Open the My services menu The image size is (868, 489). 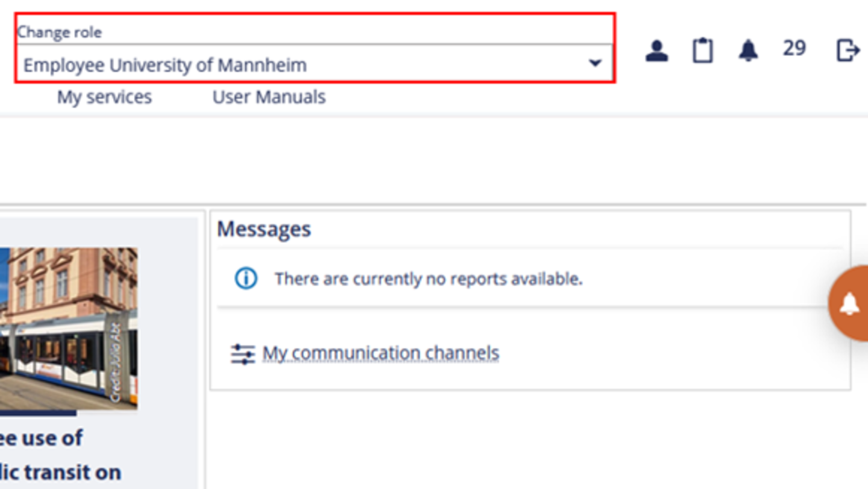coord(104,97)
